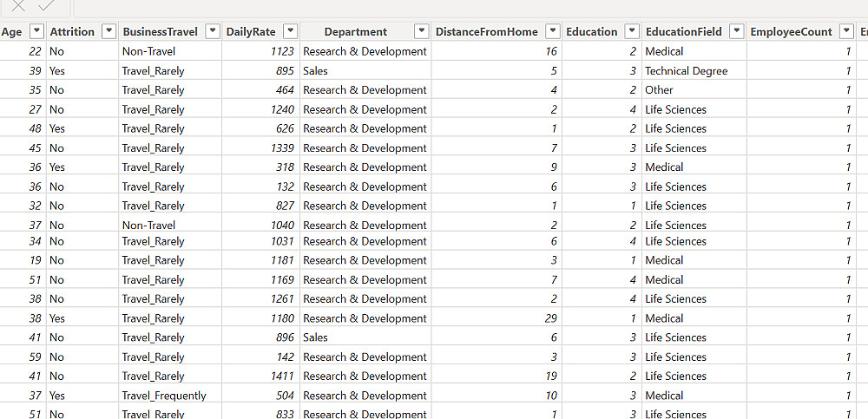Click the Technical Degree cell
The width and height of the screenshot is (868, 419).
point(686,71)
